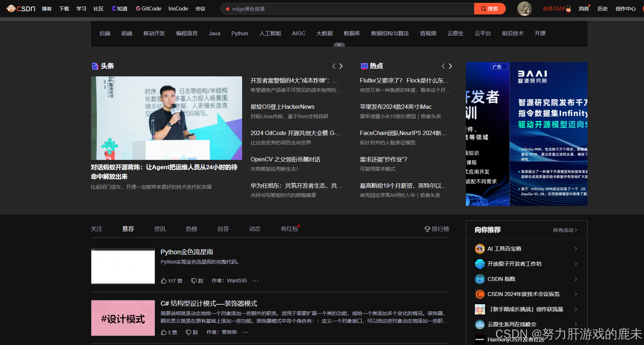Expand AI 工具百宝箱 chevron
This screenshot has width=644, height=345.
click(576, 249)
